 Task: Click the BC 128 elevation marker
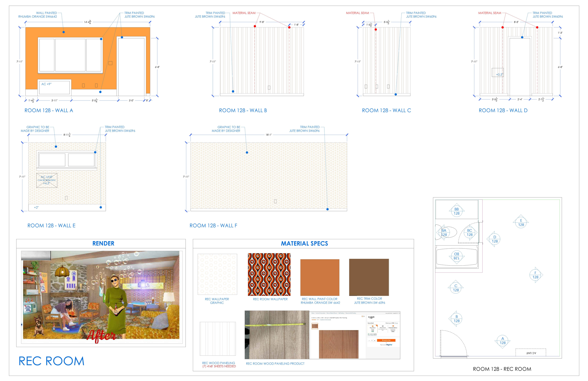469,233
